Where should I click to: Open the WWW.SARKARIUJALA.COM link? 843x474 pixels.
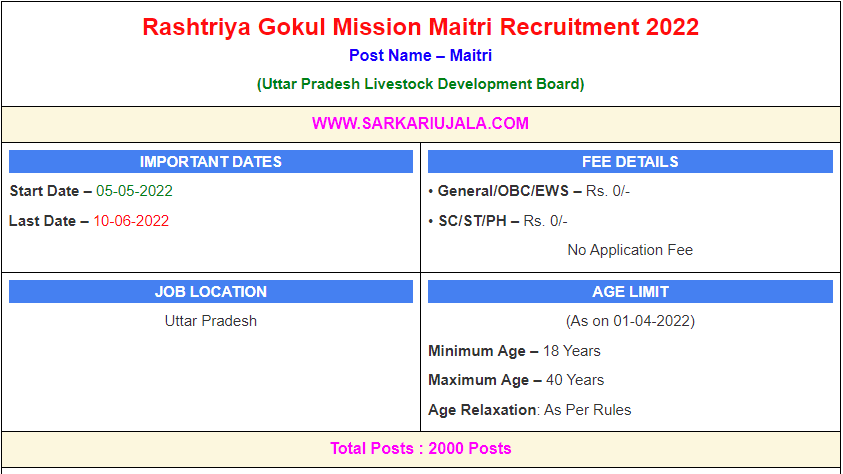(x=420, y=124)
